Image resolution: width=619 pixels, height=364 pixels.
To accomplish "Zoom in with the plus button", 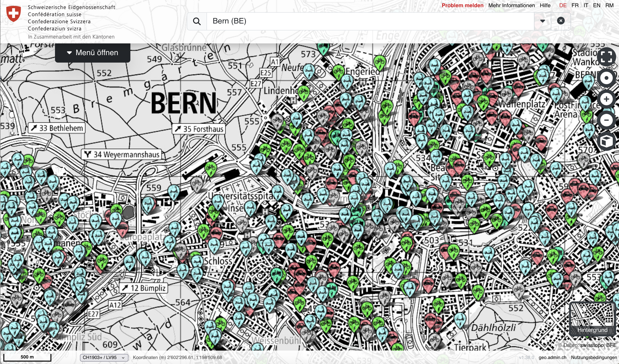I will pos(606,99).
